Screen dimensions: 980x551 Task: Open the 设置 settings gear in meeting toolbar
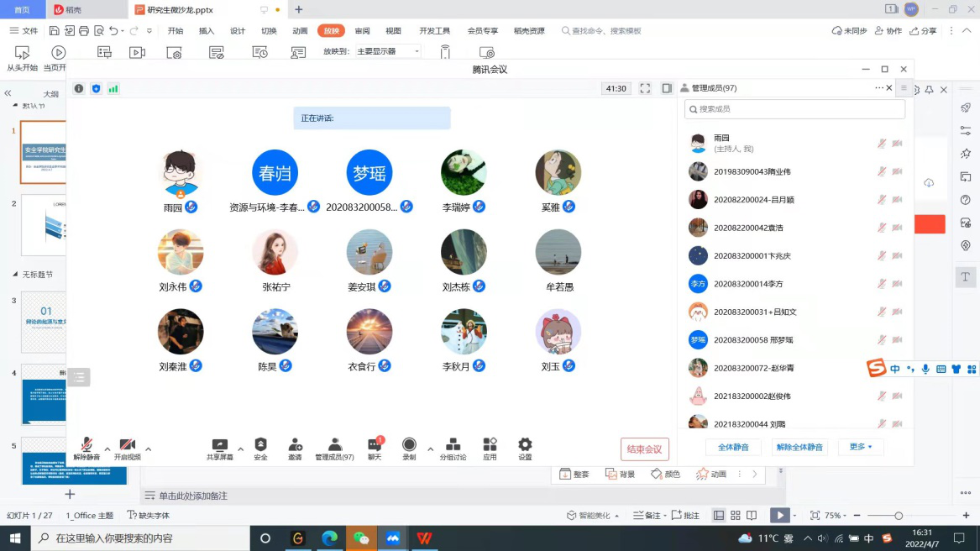pyautogui.click(x=525, y=449)
